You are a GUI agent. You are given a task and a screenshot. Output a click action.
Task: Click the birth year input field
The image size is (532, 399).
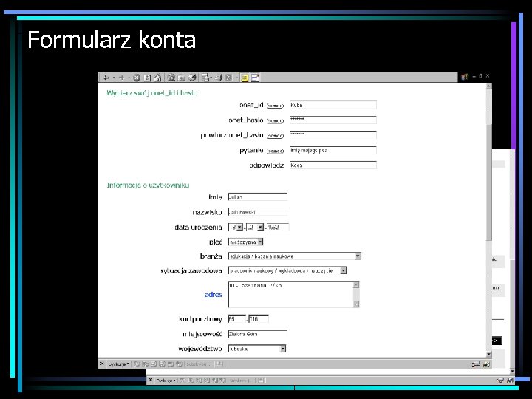[278, 228]
